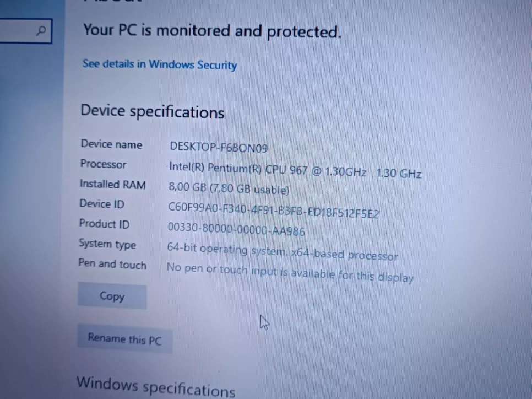532x399 pixels.
Task: Click the Installed RAM label
Action: click(113, 185)
